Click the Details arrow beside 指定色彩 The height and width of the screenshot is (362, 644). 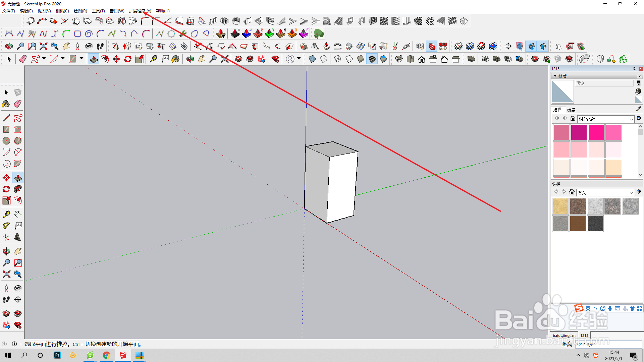click(639, 118)
